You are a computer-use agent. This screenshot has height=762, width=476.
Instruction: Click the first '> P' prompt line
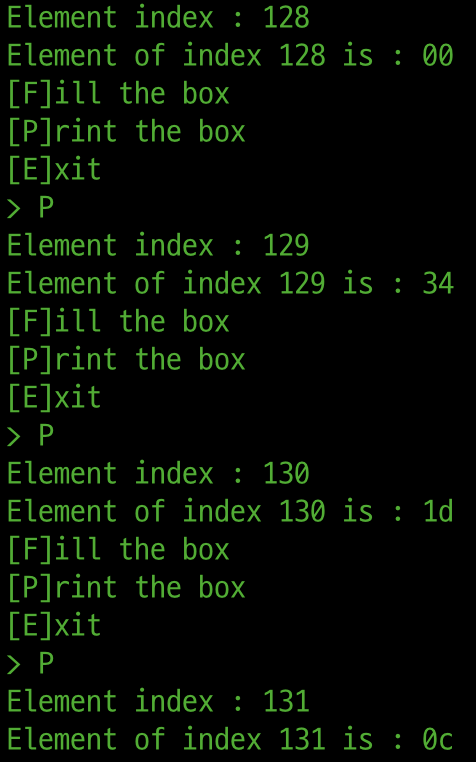30,208
